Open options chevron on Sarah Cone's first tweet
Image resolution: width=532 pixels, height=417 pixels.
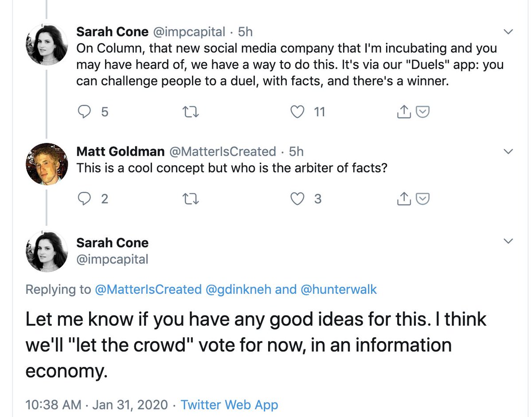tap(509, 32)
